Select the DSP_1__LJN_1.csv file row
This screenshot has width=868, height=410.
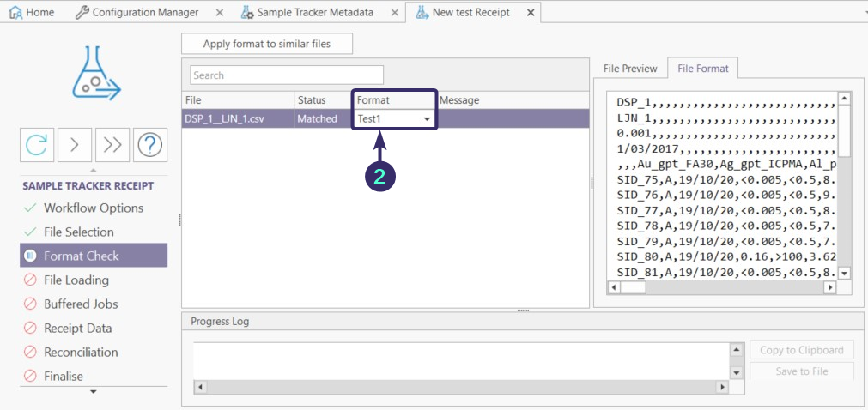237,119
